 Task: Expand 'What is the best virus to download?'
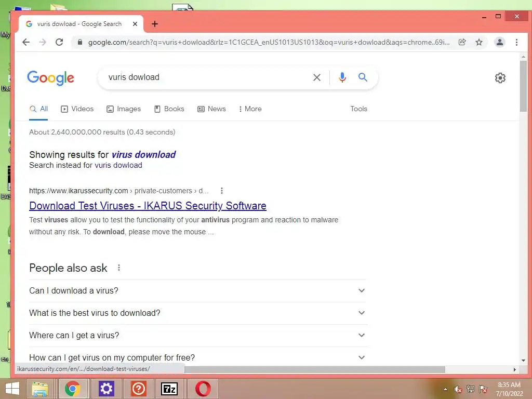tap(198, 313)
